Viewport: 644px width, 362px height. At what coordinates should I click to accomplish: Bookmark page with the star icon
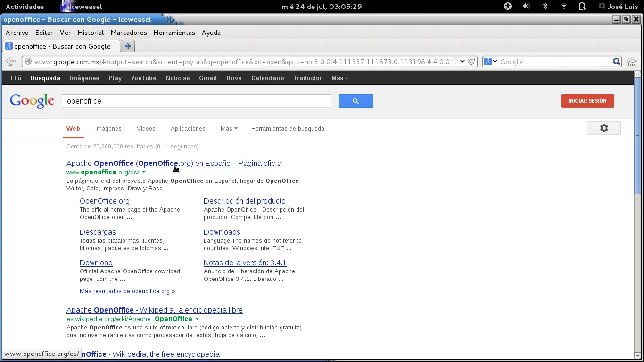(x=455, y=62)
